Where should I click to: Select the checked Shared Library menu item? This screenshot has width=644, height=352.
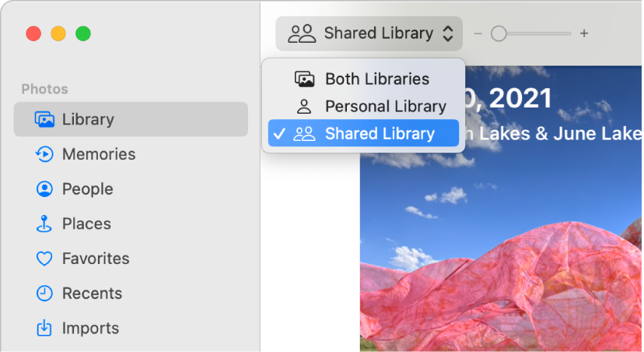380,134
